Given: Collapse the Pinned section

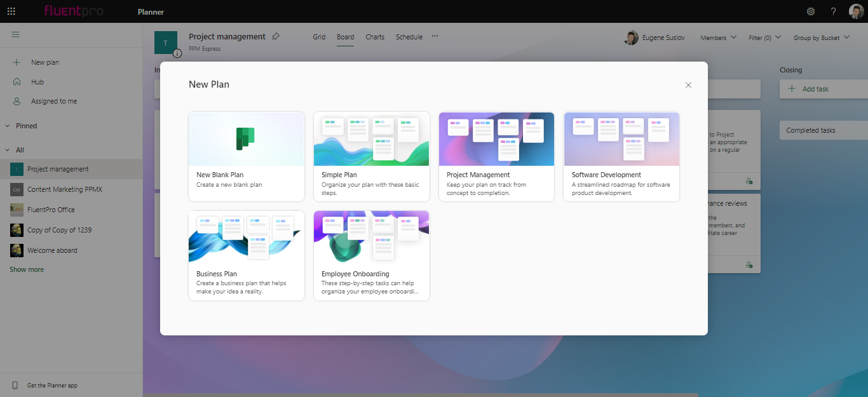Looking at the screenshot, I should [8, 126].
